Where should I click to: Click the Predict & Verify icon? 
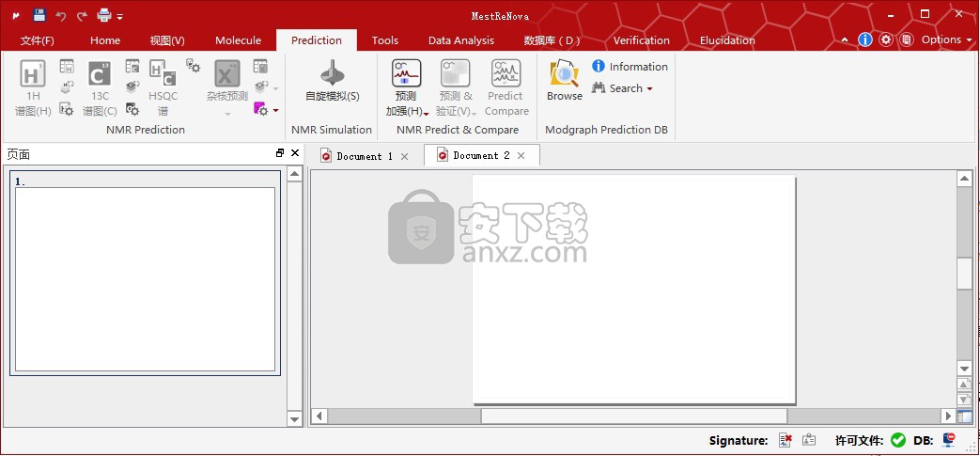(x=455, y=73)
